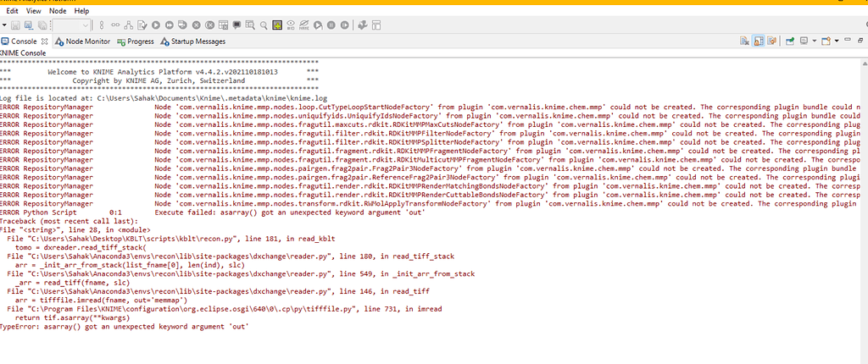Open the Edit menu
The width and height of the screenshot is (868, 364).
point(13,11)
